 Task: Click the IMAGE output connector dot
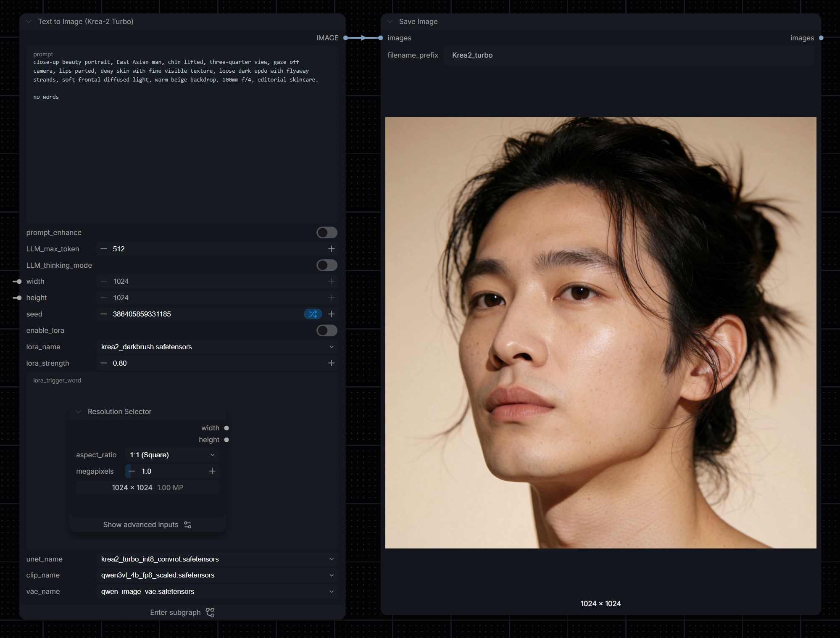(x=345, y=38)
